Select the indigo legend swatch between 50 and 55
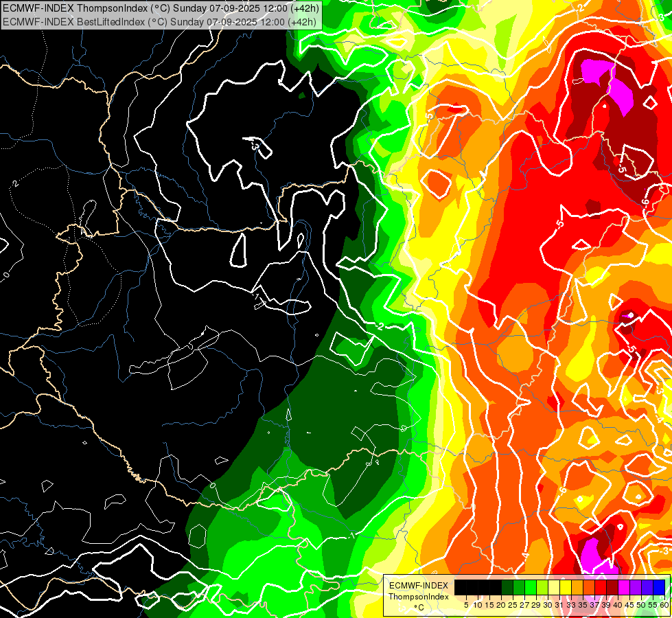The width and height of the screenshot is (672, 618). (647, 587)
